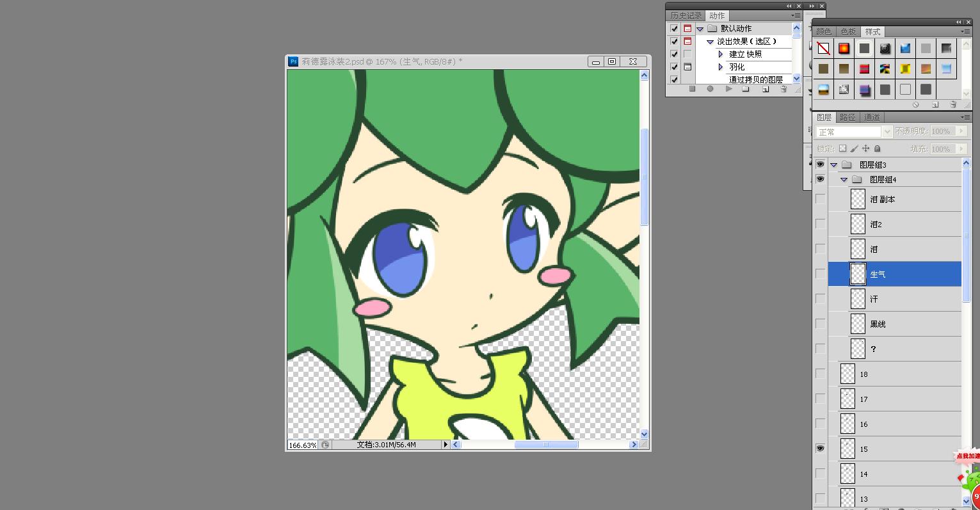The image size is (980, 510).
Task: Toggle the 默认动作 action set checkbox
Action: [674, 28]
